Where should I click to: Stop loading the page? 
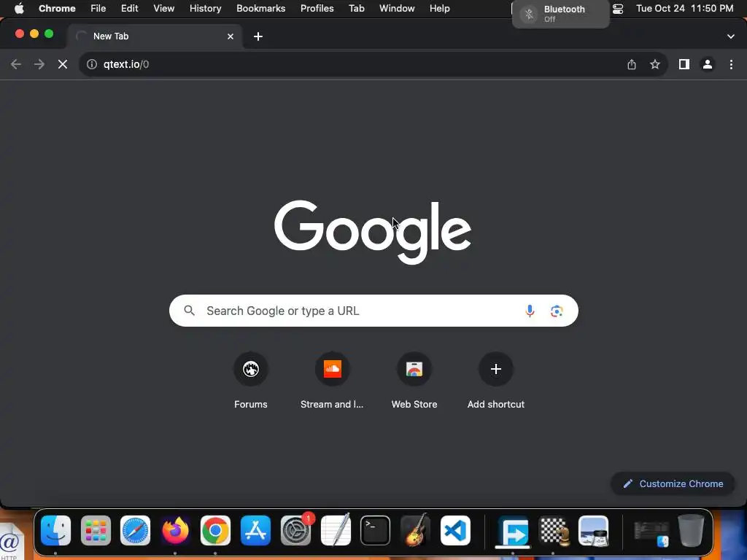(63, 64)
